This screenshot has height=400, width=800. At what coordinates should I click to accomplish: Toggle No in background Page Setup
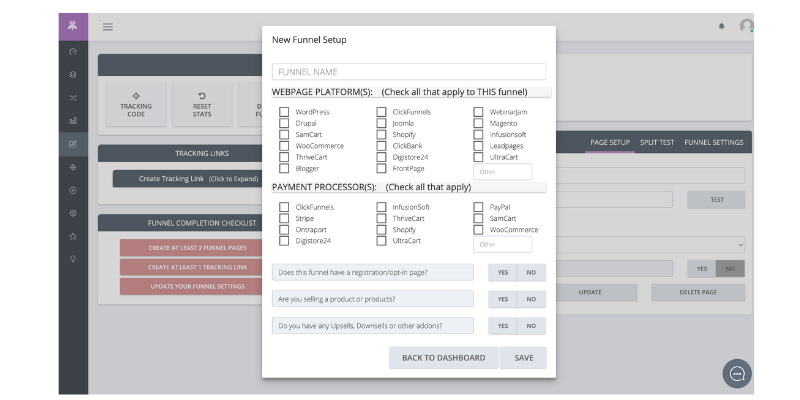click(730, 269)
